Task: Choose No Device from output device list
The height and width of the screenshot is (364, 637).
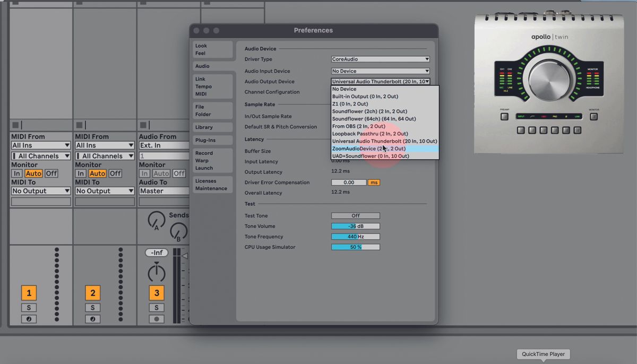Action: pyautogui.click(x=385, y=89)
